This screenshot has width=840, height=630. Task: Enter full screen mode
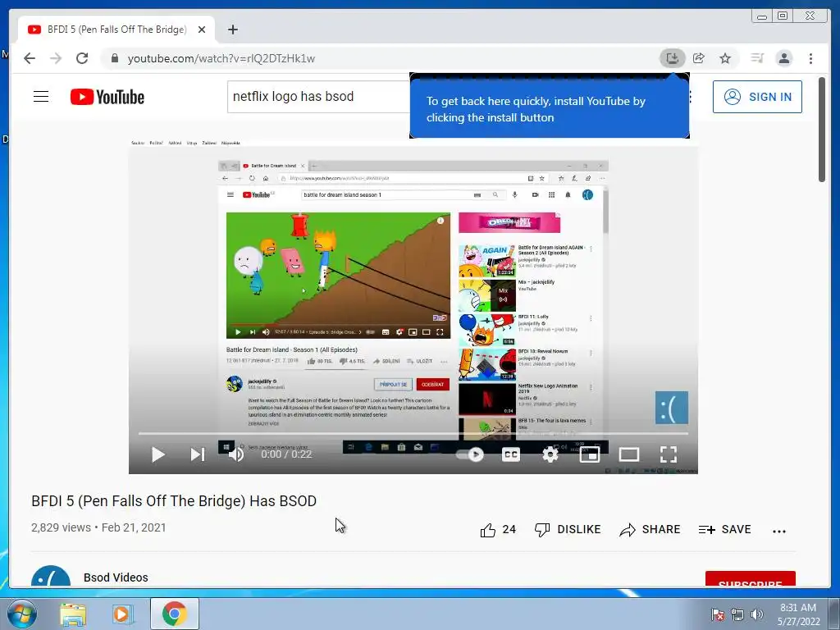tap(668, 454)
